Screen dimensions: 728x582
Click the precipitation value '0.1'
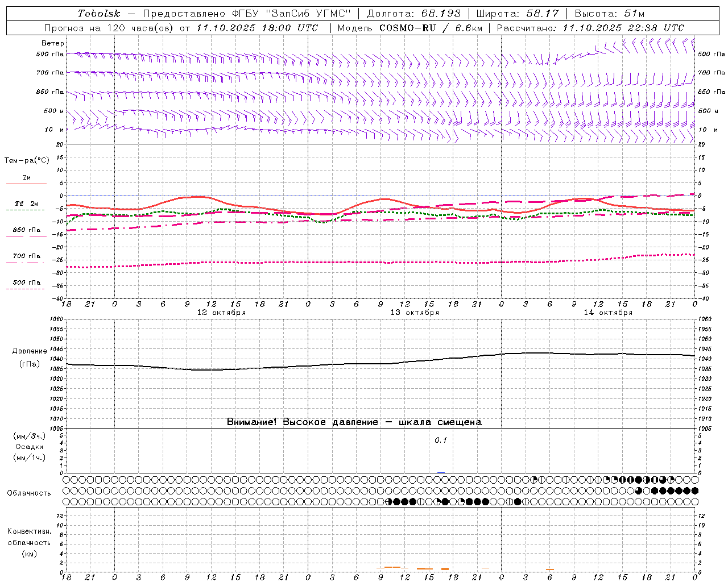(441, 440)
